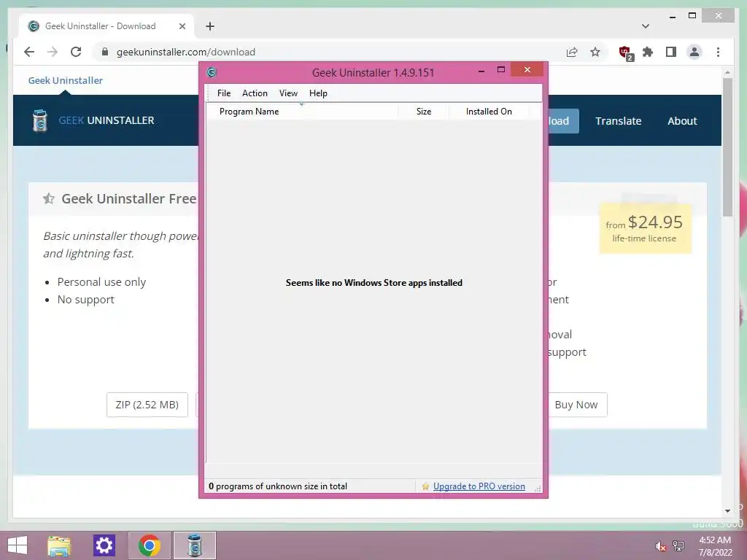747x560 pixels.
Task: Open the File menu in Geek Uninstaller
Action: [x=223, y=93]
